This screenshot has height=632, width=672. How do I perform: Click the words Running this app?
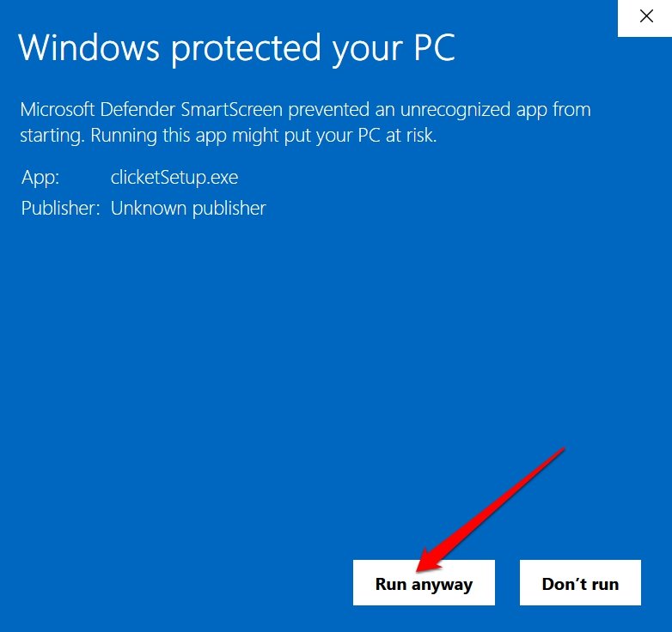(x=159, y=137)
